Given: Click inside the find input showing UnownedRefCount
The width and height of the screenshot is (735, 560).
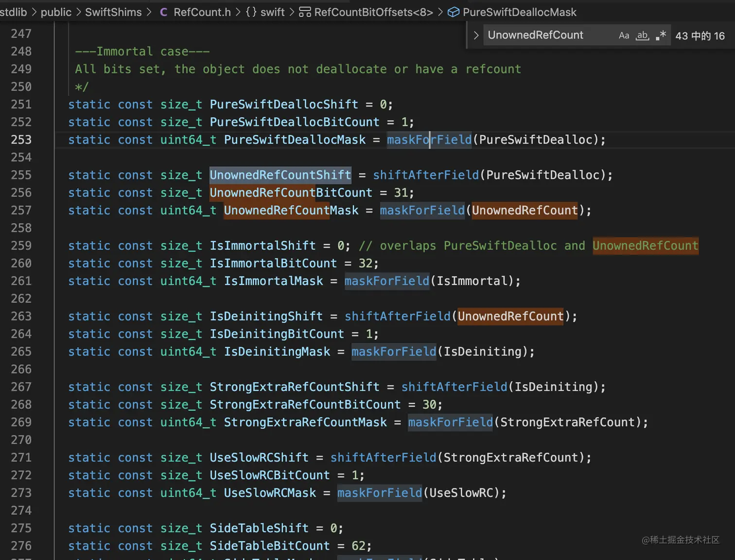Looking at the screenshot, I should pyautogui.click(x=535, y=35).
